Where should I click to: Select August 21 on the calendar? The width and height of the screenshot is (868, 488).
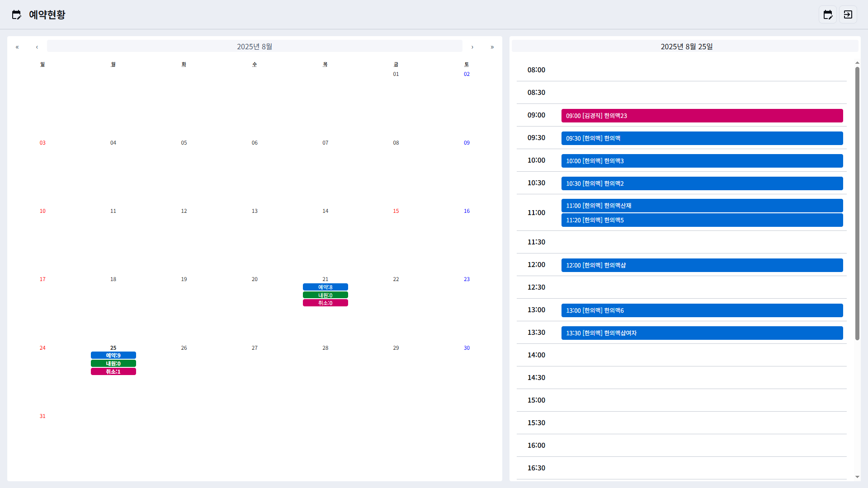(x=325, y=279)
